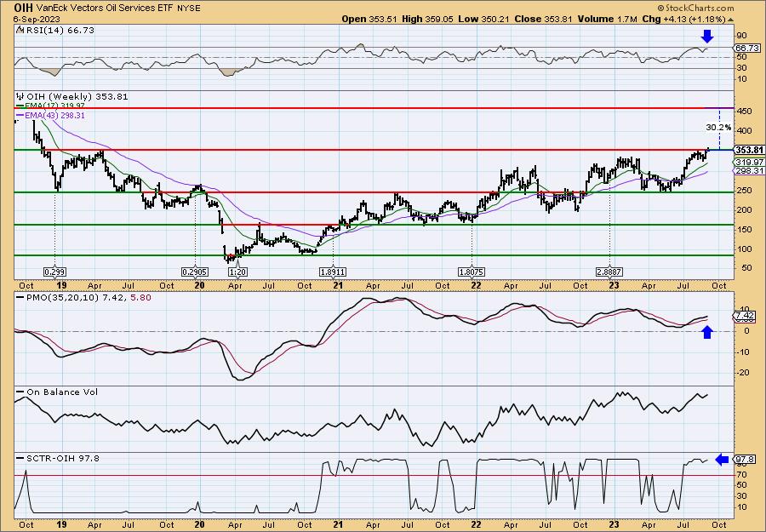Screen dimensions: 766x532
Task: Click the small icon before RSI(14) label
Action: tap(19, 30)
